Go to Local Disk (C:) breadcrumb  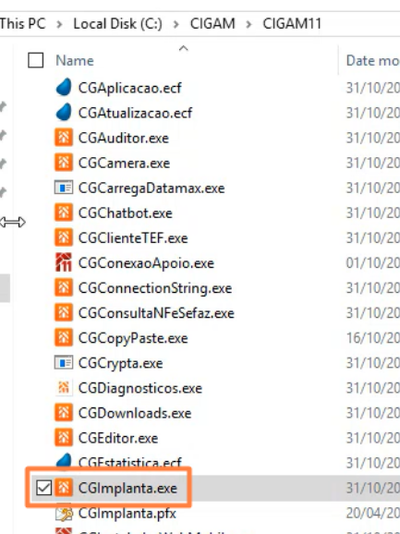118,24
